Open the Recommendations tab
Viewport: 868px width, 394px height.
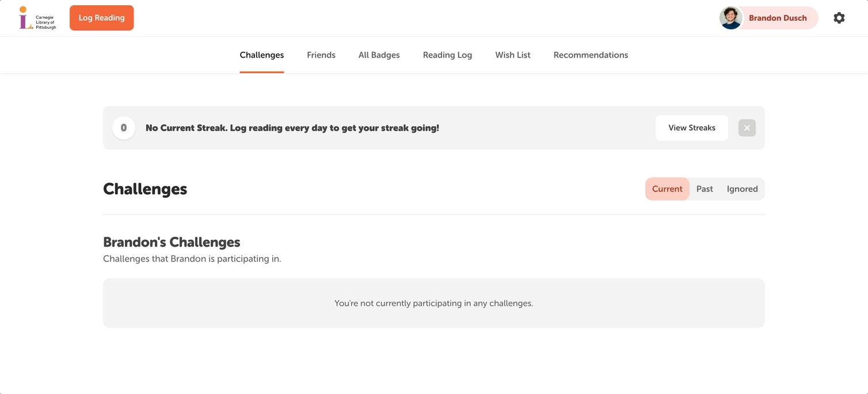(591, 55)
